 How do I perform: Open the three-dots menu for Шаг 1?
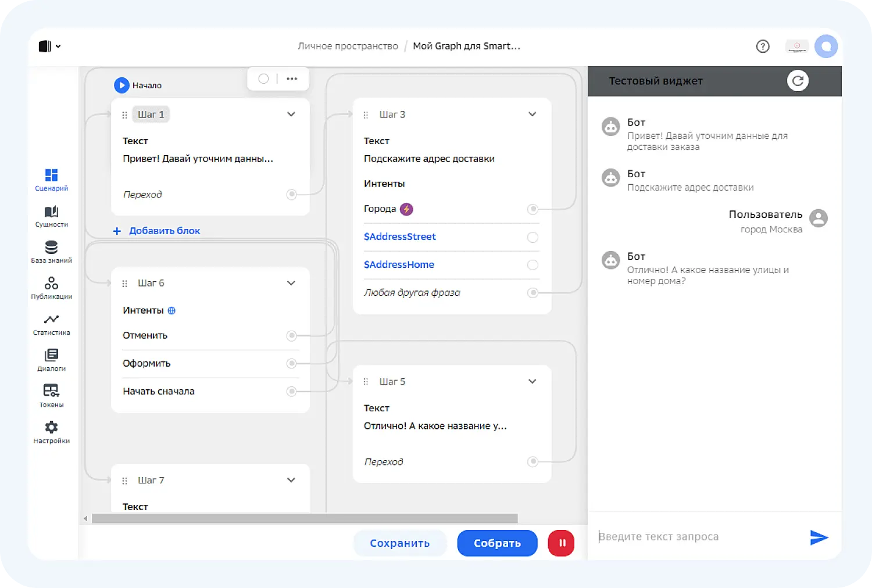pos(292,79)
